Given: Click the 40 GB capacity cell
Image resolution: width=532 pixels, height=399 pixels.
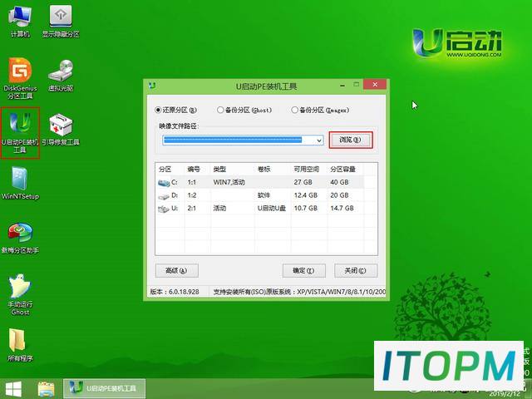Looking at the screenshot, I should [339, 182].
